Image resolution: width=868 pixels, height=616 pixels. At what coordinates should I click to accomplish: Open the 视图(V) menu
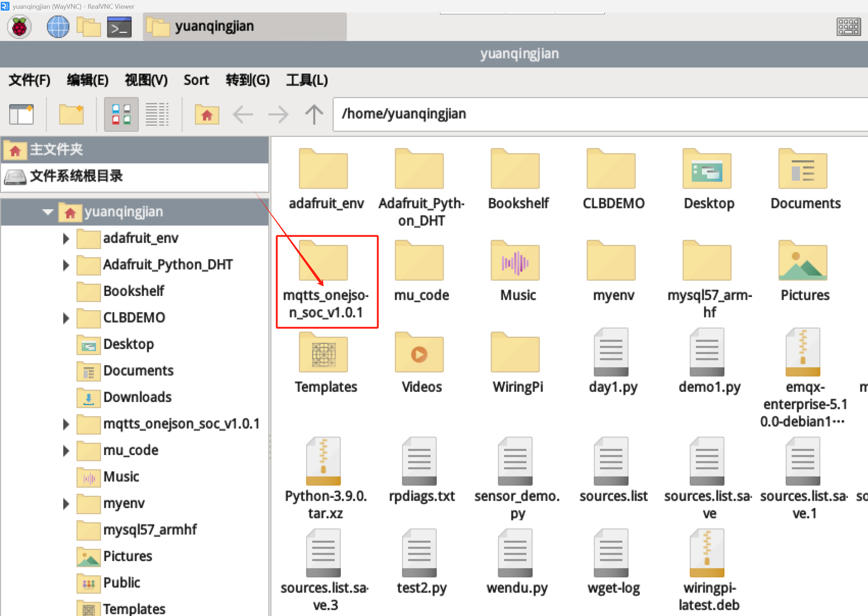click(146, 80)
